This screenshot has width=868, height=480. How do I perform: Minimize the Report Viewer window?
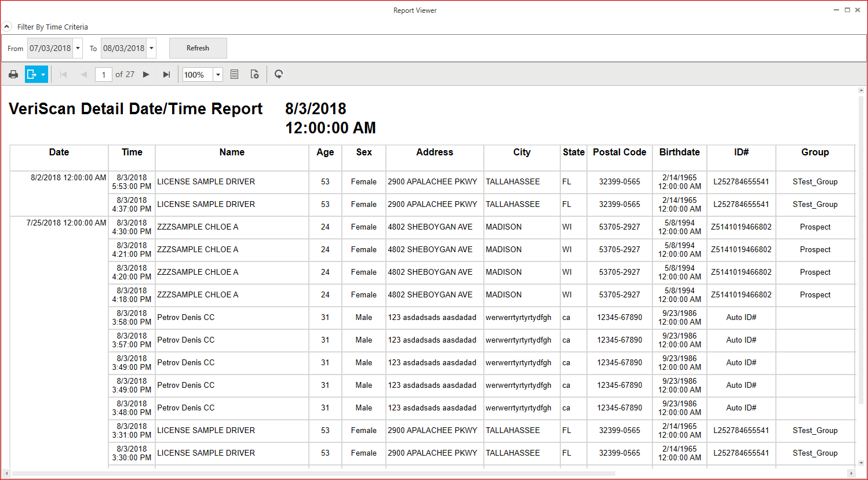tap(837, 10)
